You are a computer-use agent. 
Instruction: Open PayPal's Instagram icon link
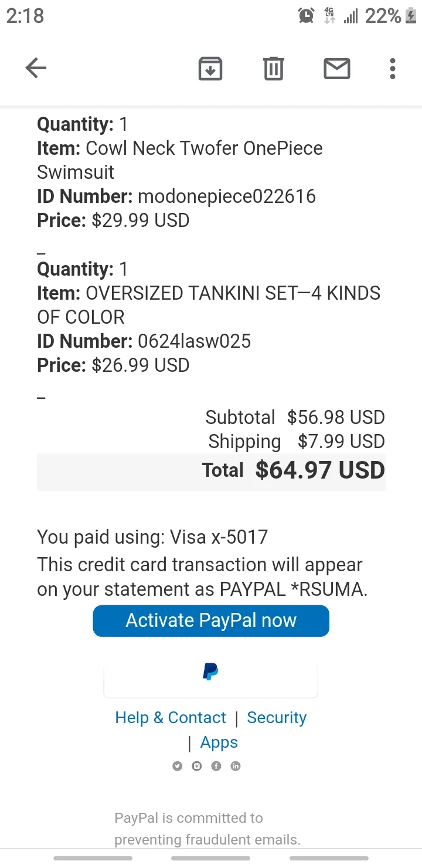(197, 766)
